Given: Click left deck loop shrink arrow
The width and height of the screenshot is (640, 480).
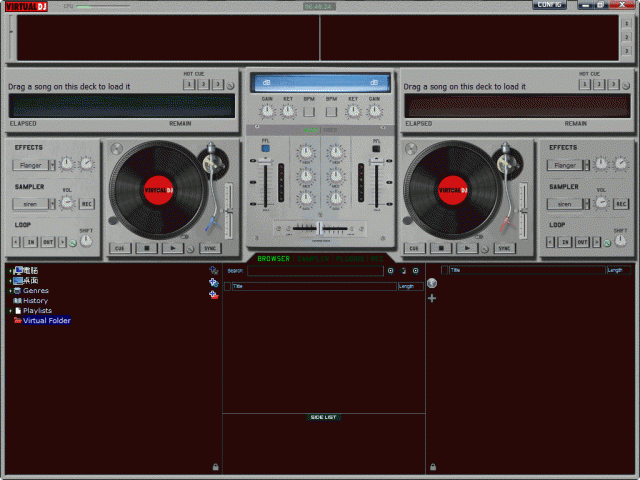Looking at the screenshot, I should [x=16, y=242].
